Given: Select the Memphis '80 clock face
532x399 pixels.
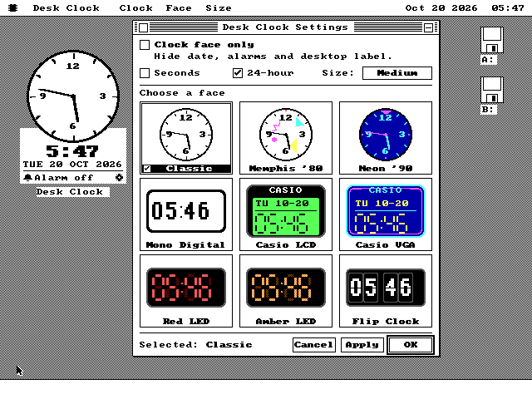Looking at the screenshot, I should click(x=286, y=138).
